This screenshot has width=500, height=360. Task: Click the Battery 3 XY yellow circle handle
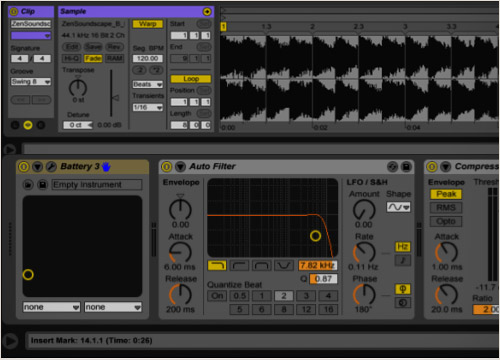(x=28, y=275)
